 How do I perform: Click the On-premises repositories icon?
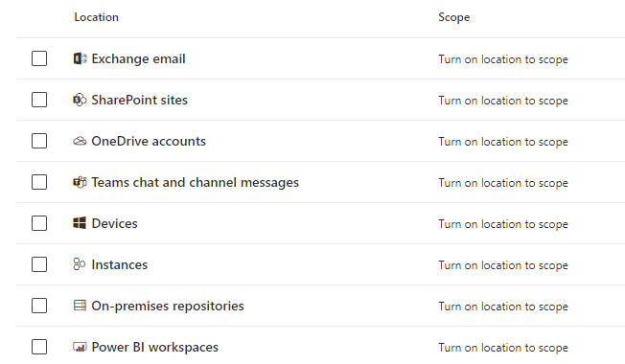[80, 306]
